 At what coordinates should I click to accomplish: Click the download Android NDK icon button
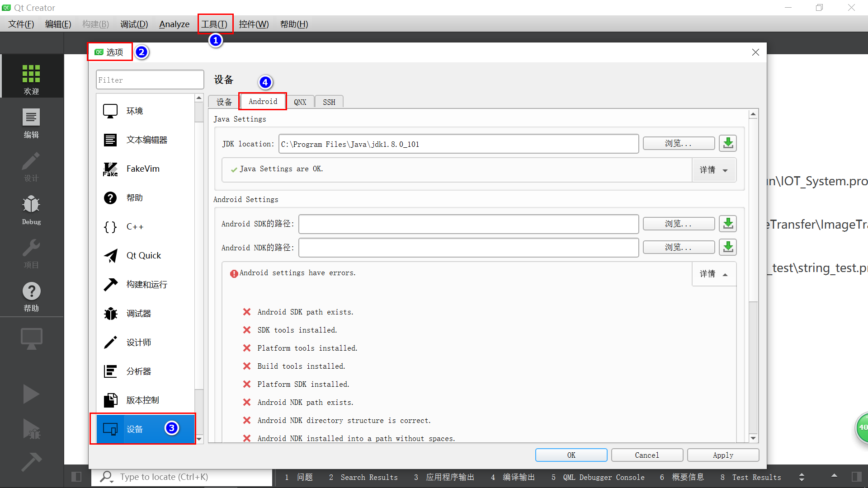728,247
